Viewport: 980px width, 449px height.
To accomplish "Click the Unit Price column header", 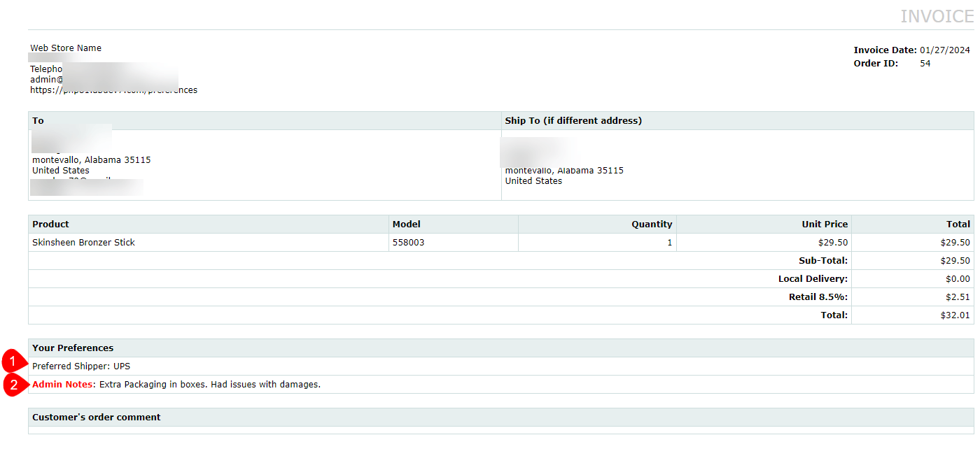I will (x=825, y=224).
